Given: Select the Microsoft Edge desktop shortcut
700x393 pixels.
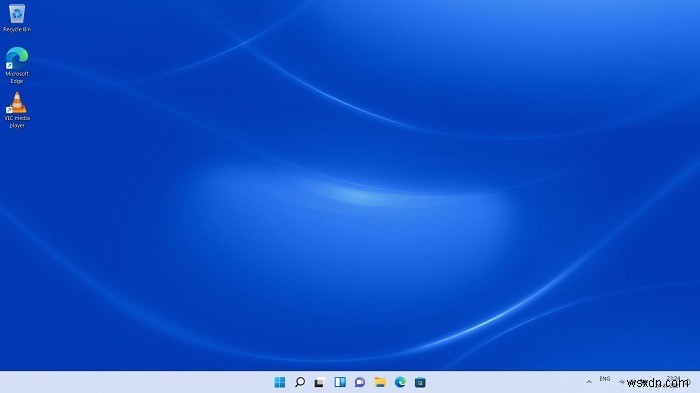Looking at the screenshot, I should point(17,65).
